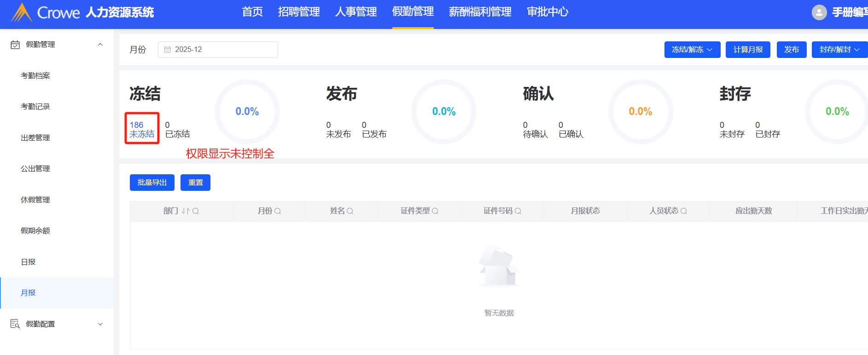This screenshot has height=355, width=868.
Task: Click the 批量导出 button
Action: tap(152, 183)
